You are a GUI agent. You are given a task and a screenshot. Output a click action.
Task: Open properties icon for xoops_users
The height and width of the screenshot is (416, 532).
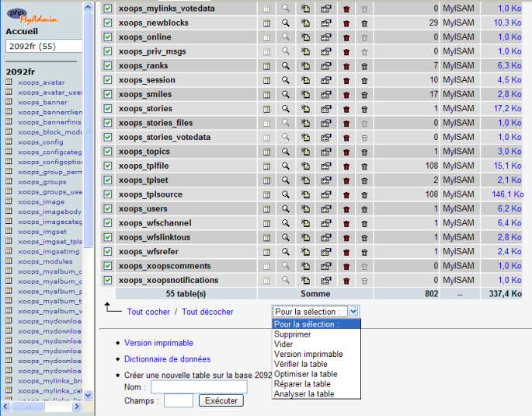tap(326, 209)
